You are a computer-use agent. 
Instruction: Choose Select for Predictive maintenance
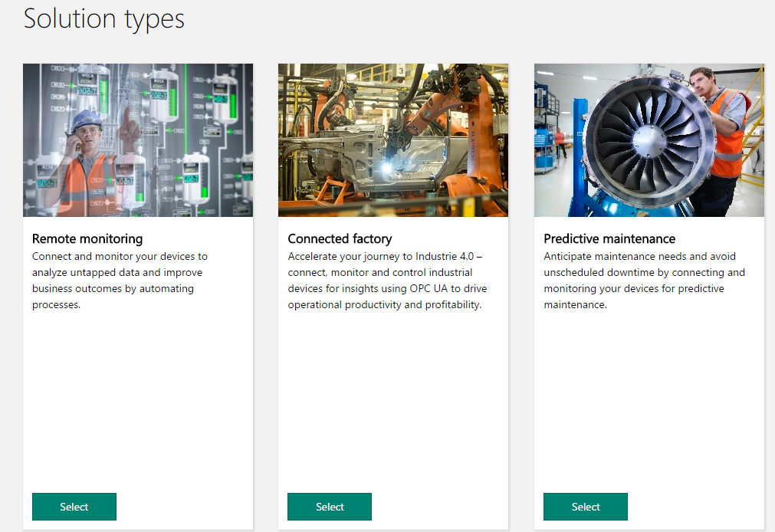[585, 507]
